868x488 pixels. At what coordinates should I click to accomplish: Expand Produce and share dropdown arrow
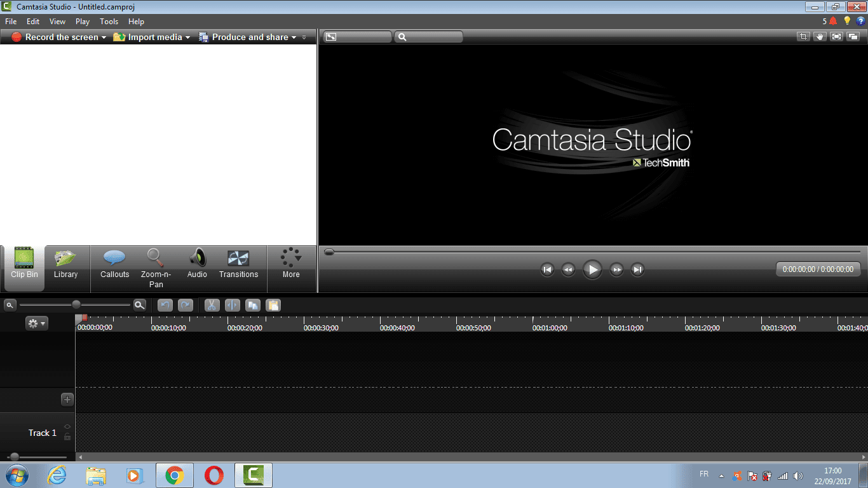click(294, 37)
